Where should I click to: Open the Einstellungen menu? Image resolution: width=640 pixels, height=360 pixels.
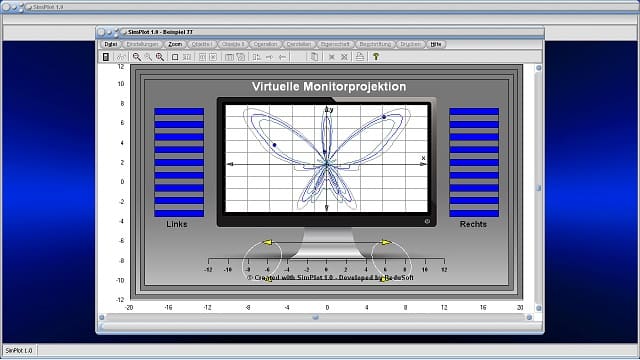[142, 44]
